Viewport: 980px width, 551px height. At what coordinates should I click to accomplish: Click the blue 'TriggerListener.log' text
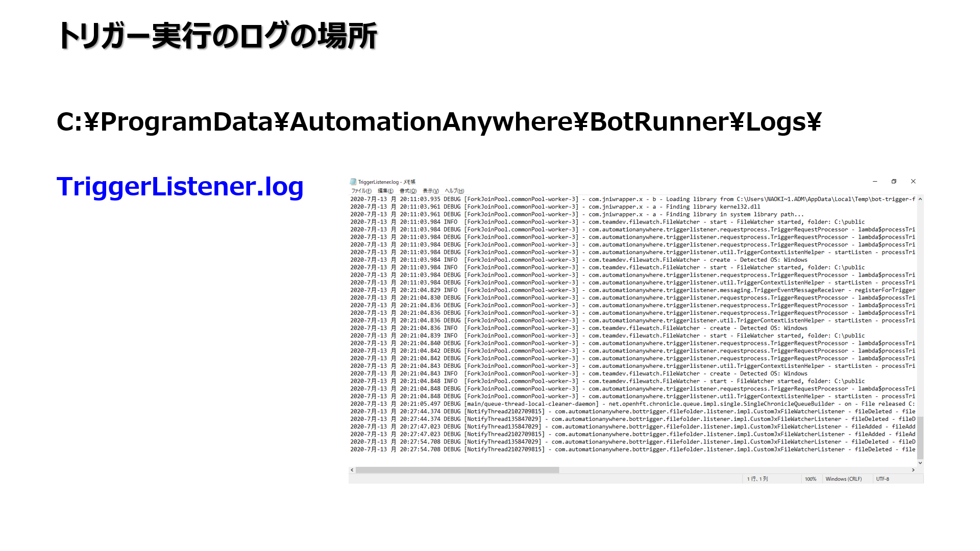tap(180, 186)
